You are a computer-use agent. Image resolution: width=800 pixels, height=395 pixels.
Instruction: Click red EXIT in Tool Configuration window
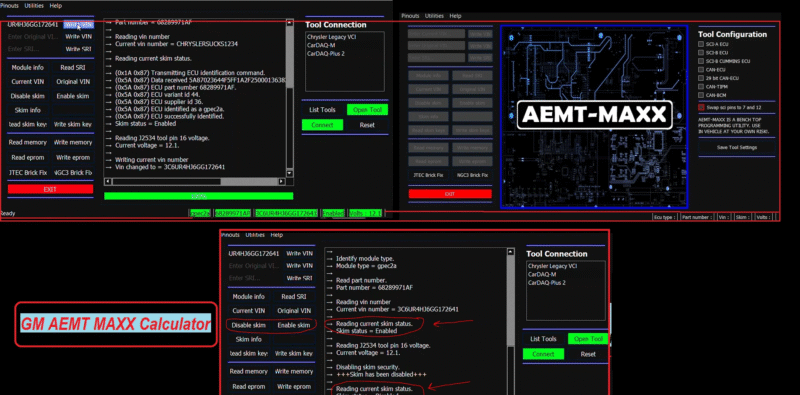pyautogui.click(x=450, y=194)
